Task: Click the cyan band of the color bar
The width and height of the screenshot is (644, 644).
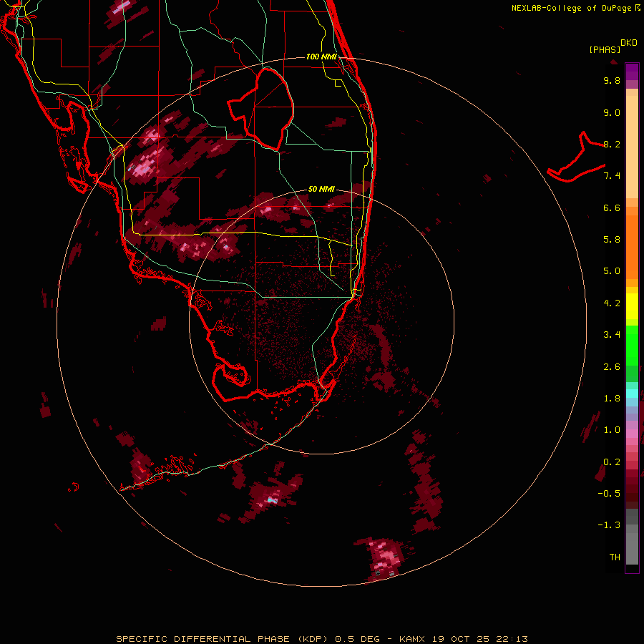Action: click(x=632, y=394)
